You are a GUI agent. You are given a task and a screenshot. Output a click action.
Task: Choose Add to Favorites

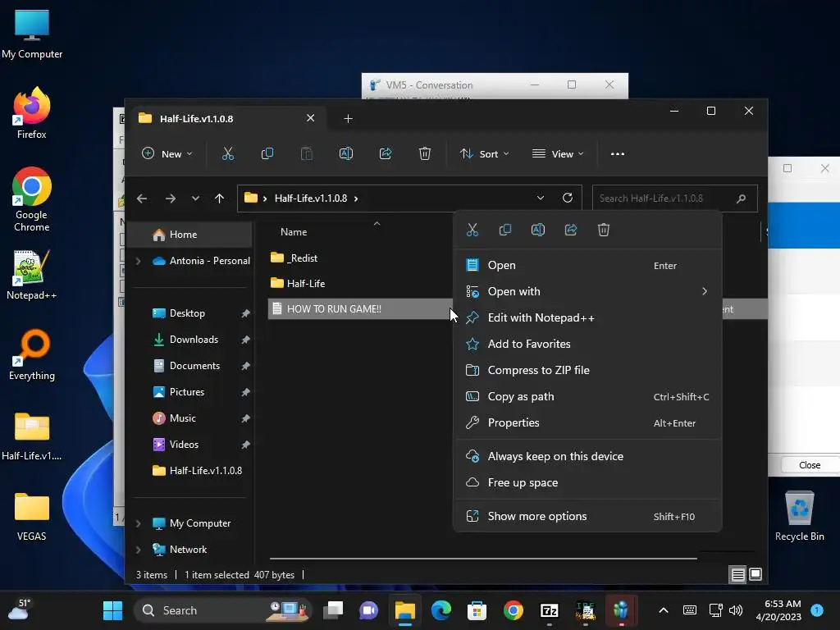pyautogui.click(x=587, y=344)
